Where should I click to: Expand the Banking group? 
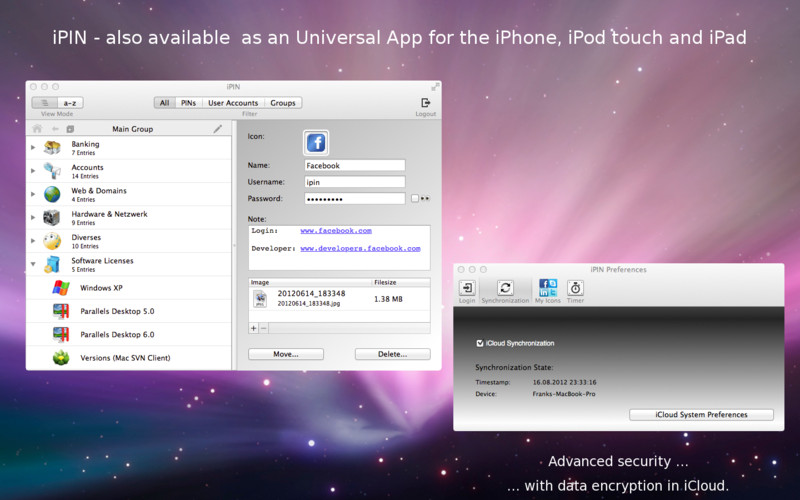click(x=33, y=148)
